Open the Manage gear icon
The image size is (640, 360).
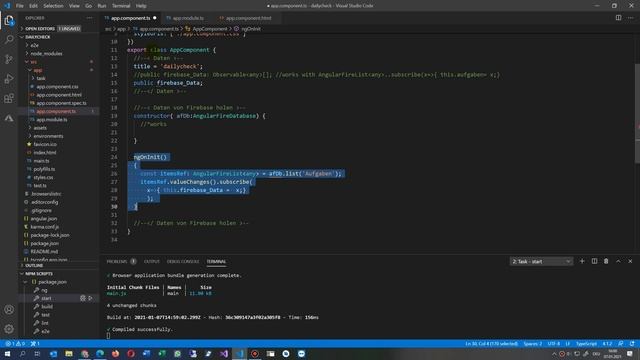tap(9, 329)
